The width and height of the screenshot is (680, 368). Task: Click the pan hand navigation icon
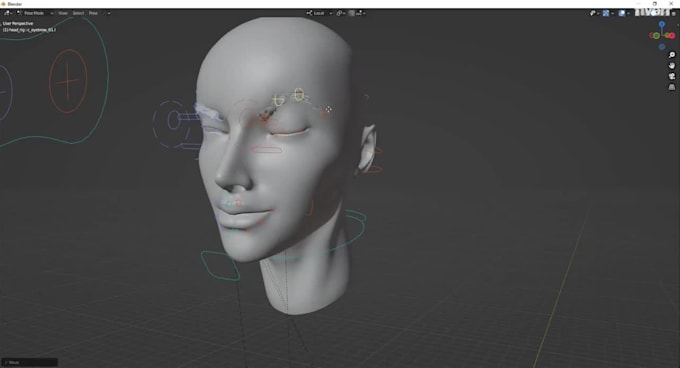(672, 65)
